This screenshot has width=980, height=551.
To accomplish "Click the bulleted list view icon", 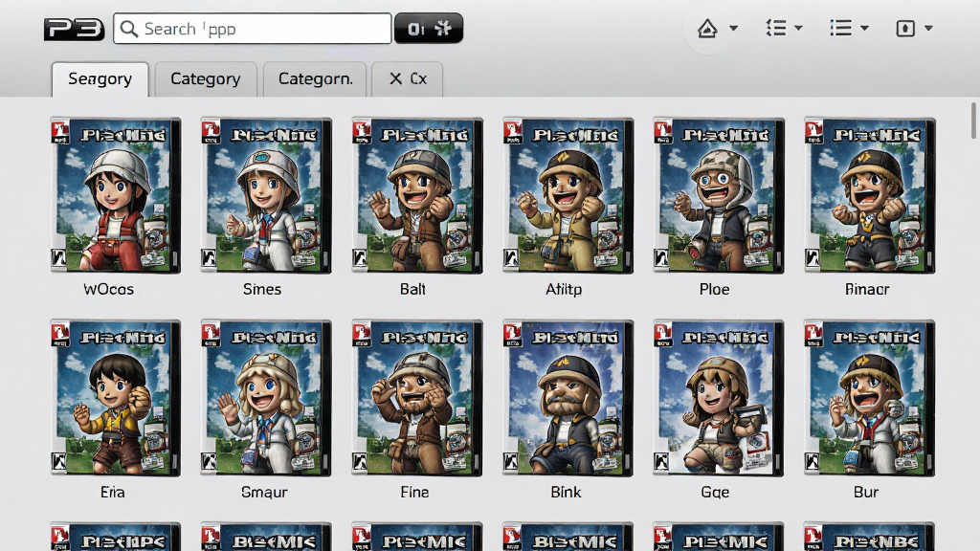I will [840, 28].
